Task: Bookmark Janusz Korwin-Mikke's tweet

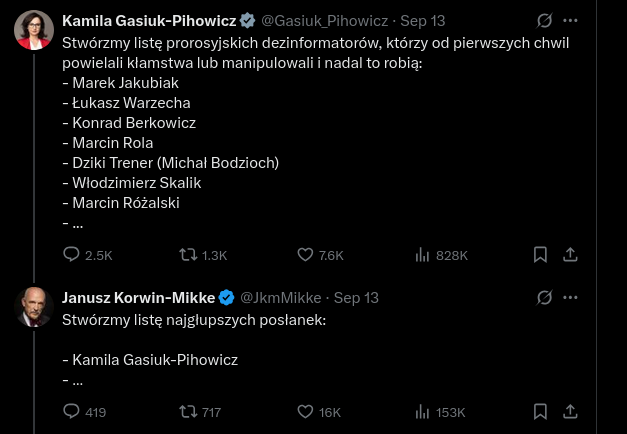Action: (x=540, y=411)
